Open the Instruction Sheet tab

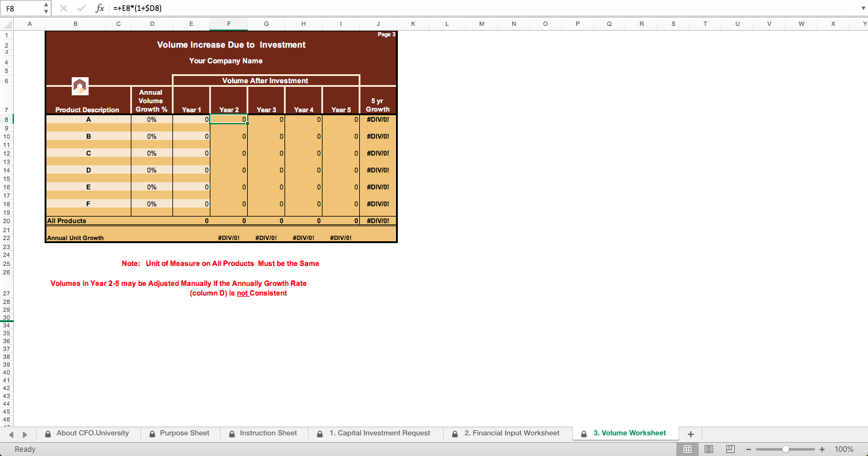(x=263, y=433)
